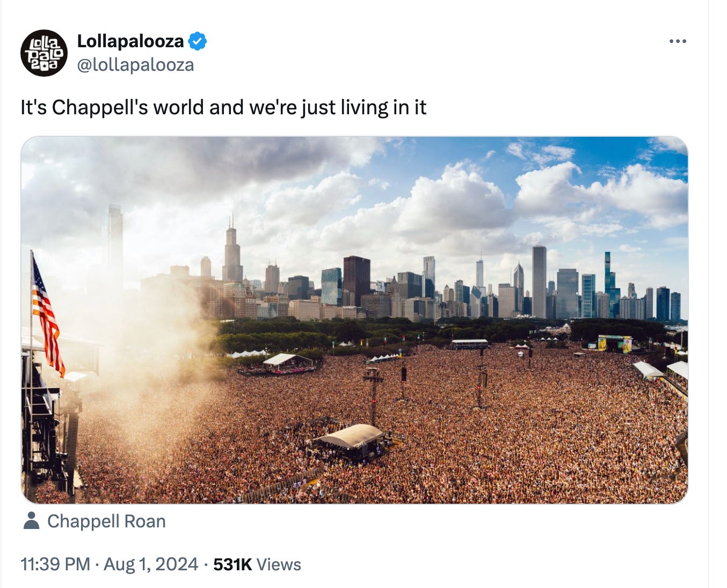
Task: Visit the @lollapalooza handle
Action: (136, 65)
